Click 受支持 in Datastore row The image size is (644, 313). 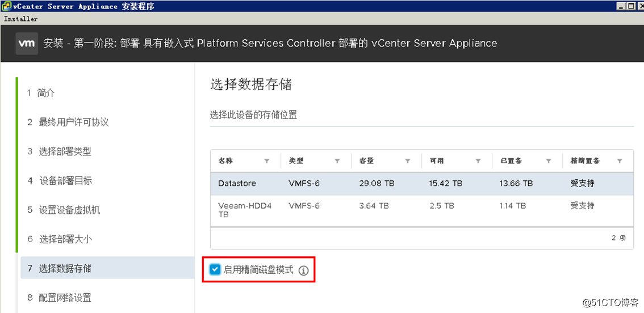[582, 183]
